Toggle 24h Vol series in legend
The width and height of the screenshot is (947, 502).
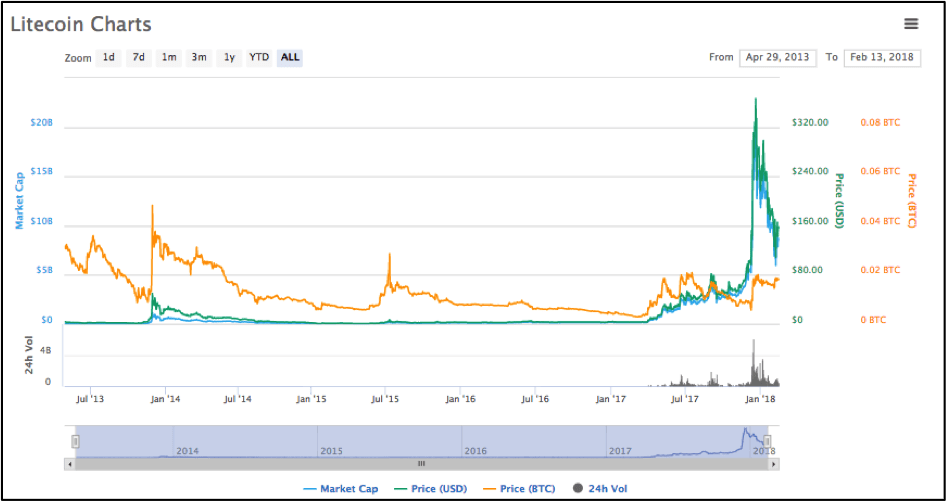click(600, 488)
